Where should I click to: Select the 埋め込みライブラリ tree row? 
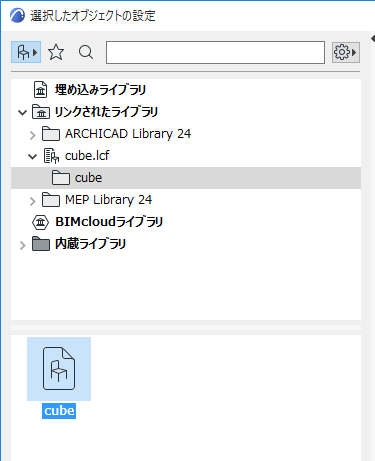[186, 90]
